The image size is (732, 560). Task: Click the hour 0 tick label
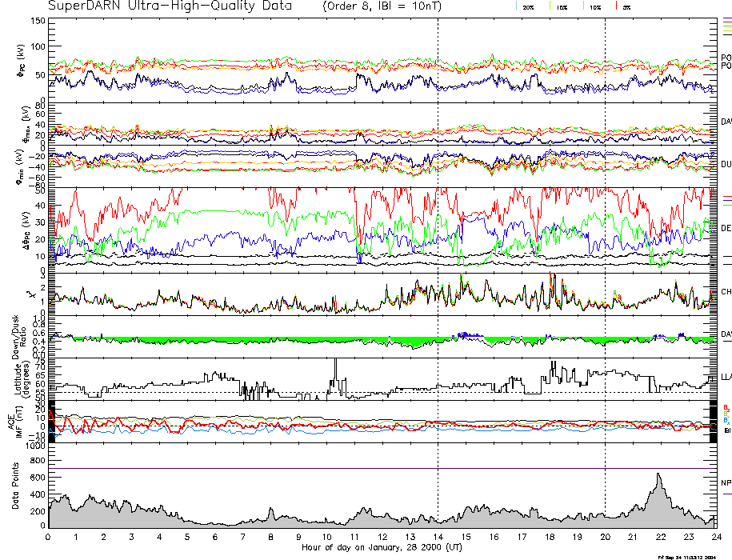49,537
